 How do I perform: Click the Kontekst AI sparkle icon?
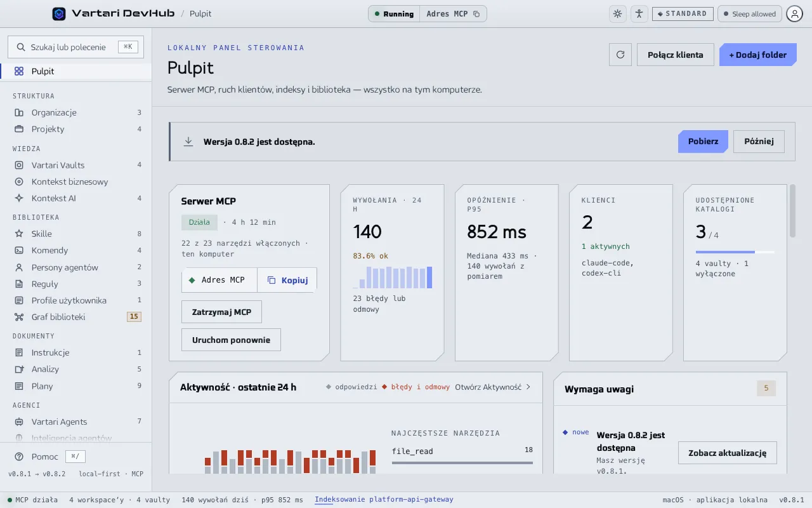click(x=19, y=198)
